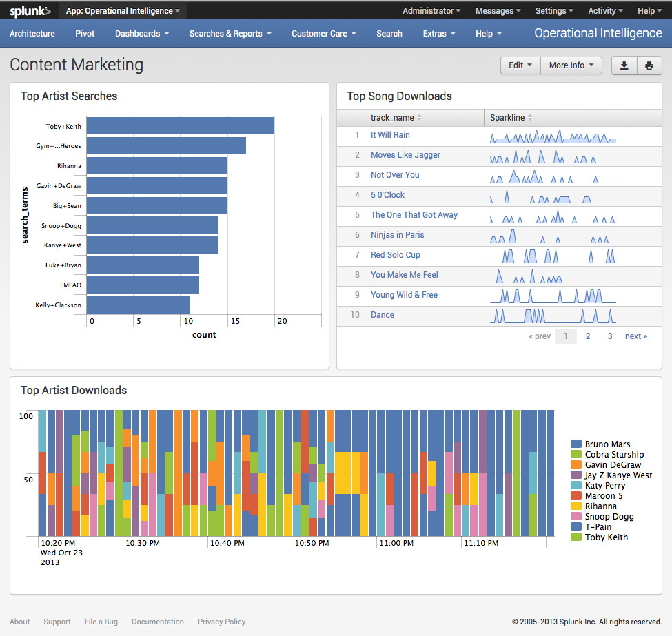This screenshot has height=636, width=672.
Task: Open the More Info dropdown
Action: 571,65
